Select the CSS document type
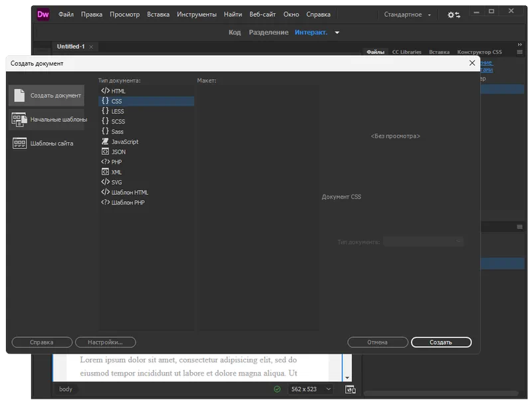The height and width of the screenshot is (404, 532). point(146,101)
